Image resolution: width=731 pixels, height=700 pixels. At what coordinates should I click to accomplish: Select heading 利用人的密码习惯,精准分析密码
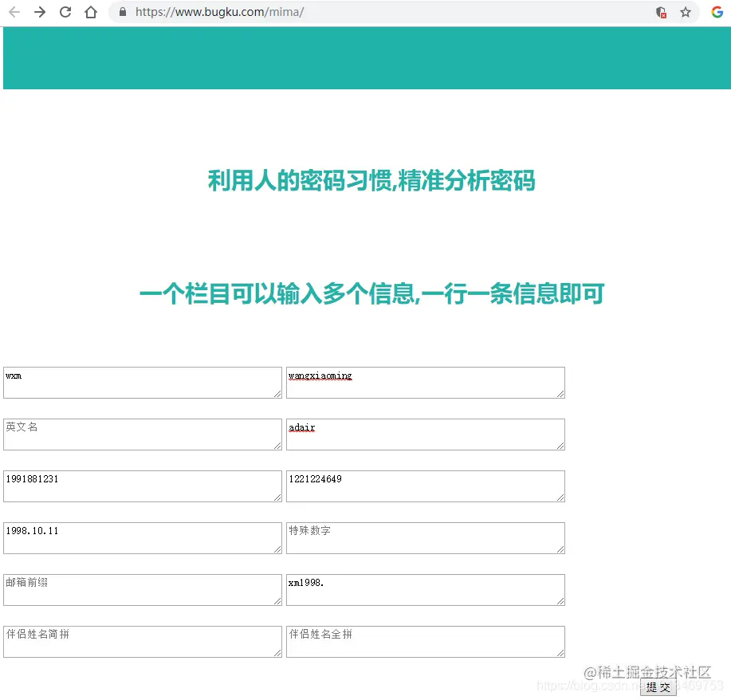[x=371, y=180]
